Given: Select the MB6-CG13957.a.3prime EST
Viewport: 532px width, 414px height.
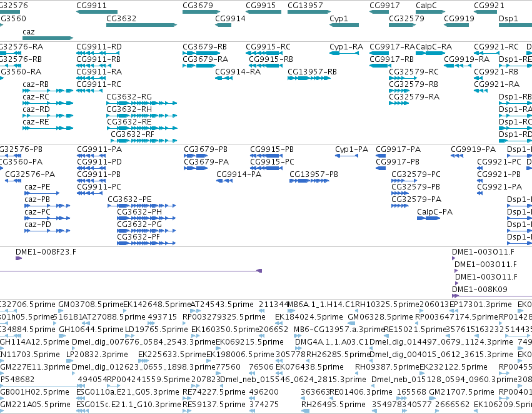Looking at the screenshot, I should [x=298, y=336].
